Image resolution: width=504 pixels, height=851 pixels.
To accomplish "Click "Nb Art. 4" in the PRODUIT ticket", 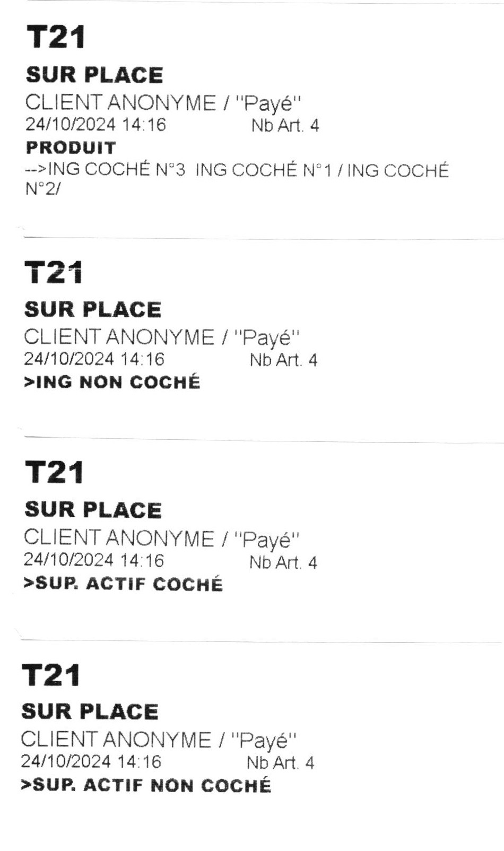I will tap(285, 126).
